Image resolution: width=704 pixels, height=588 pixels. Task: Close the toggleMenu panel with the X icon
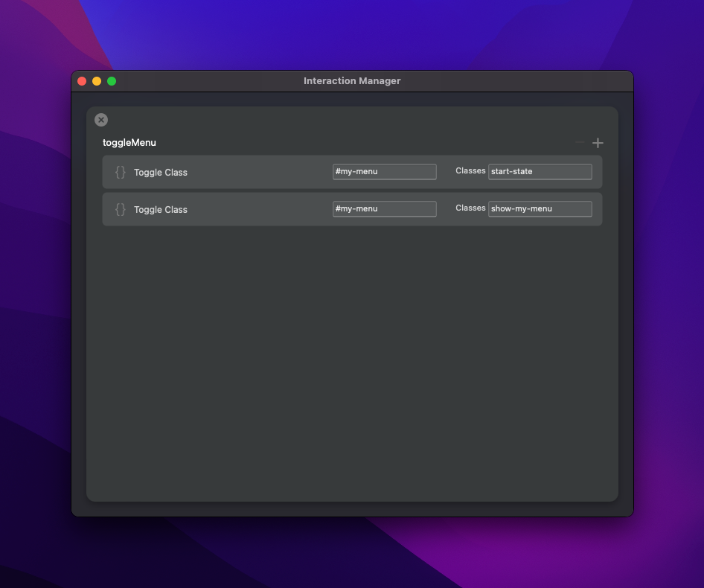pos(101,120)
